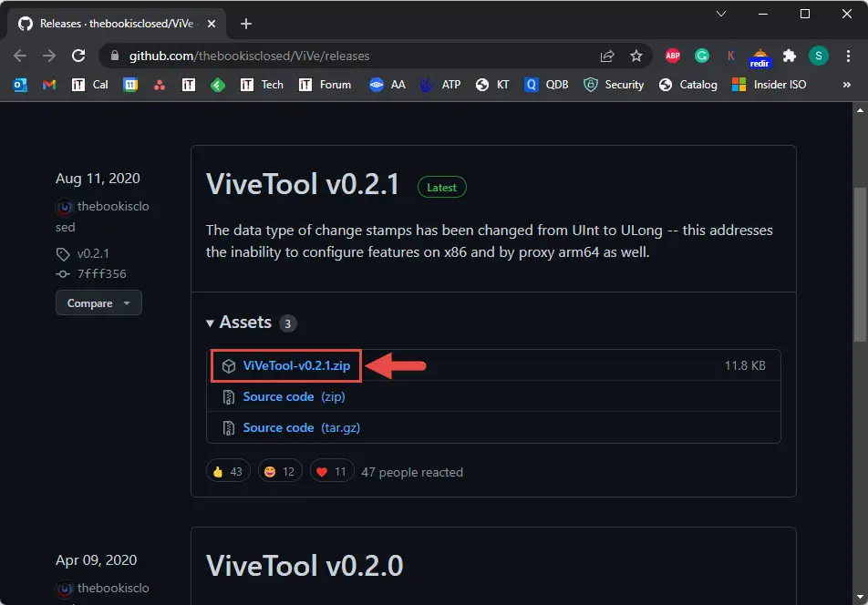Open the Tech bookmark
This screenshot has height=605, width=868.
[x=262, y=85]
